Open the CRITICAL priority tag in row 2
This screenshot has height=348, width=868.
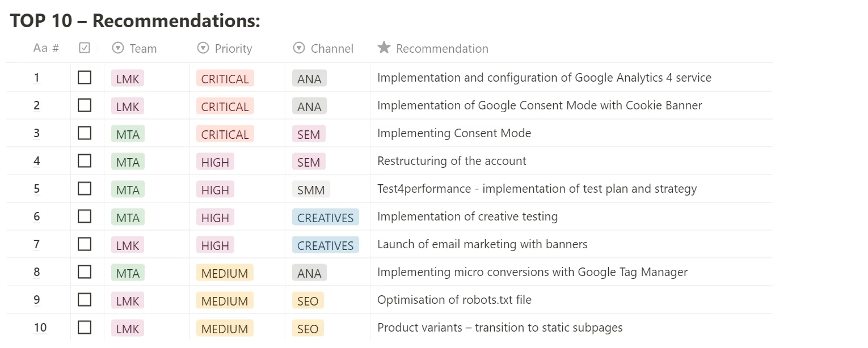click(x=225, y=107)
